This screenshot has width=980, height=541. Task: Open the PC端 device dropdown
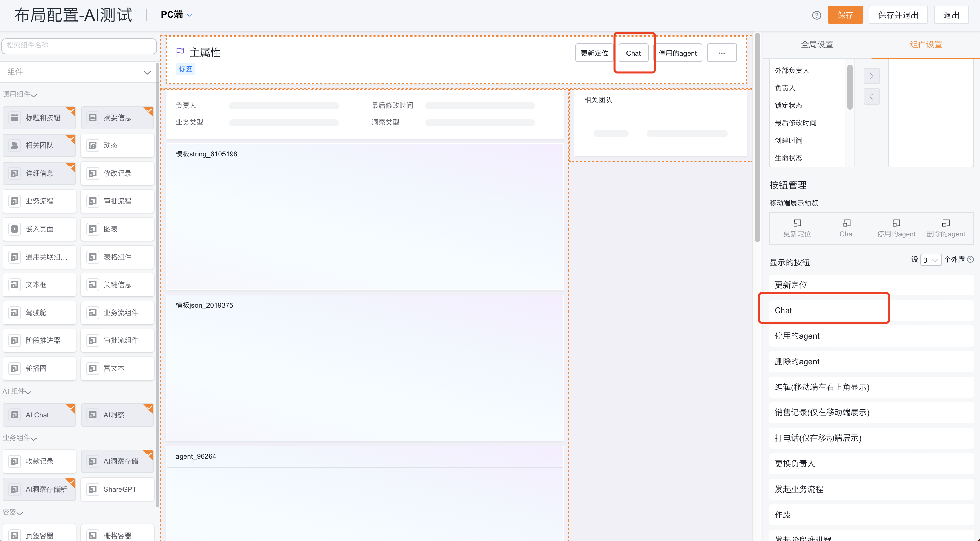pos(176,15)
